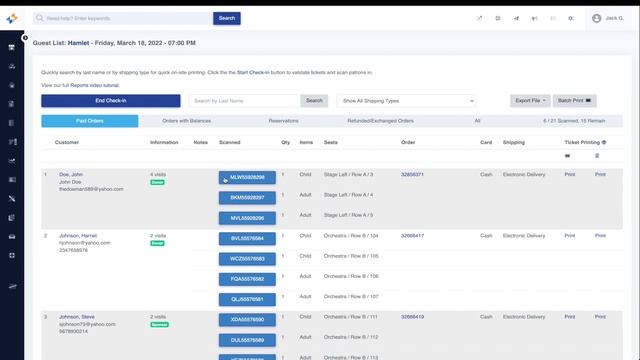Click the Customer column header
Image resolution: width=640 pixels, height=360 pixels.
click(67, 142)
